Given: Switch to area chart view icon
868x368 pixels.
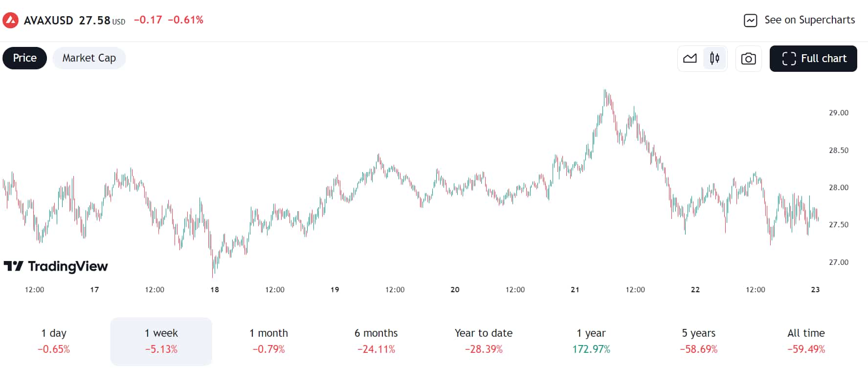Looking at the screenshot, I should click(690, 59).
